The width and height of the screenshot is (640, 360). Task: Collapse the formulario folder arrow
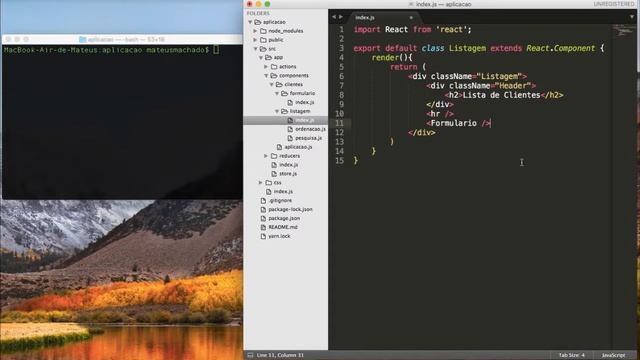[277, 93]
